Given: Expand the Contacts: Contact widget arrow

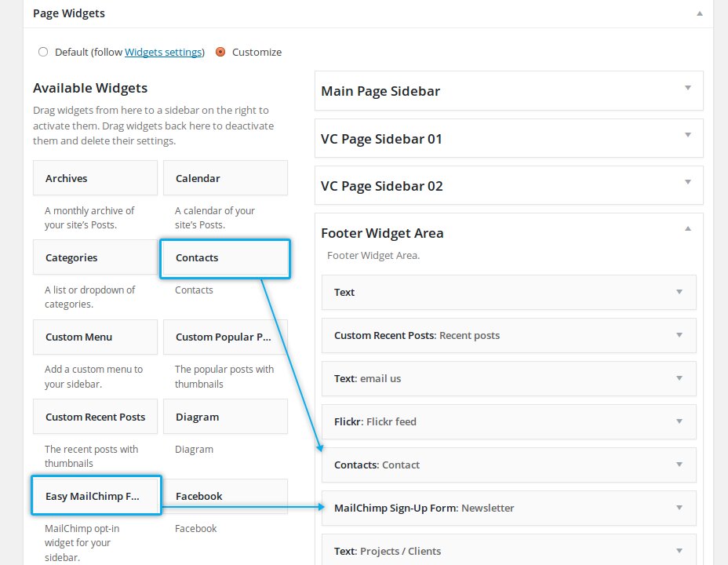Looking at the screenshot, I should [679, 465].
